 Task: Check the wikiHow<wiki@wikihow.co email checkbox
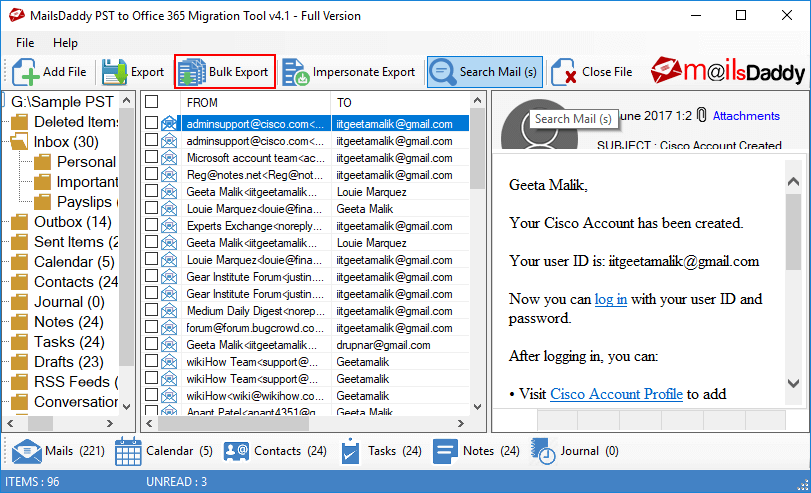(152, 395)
